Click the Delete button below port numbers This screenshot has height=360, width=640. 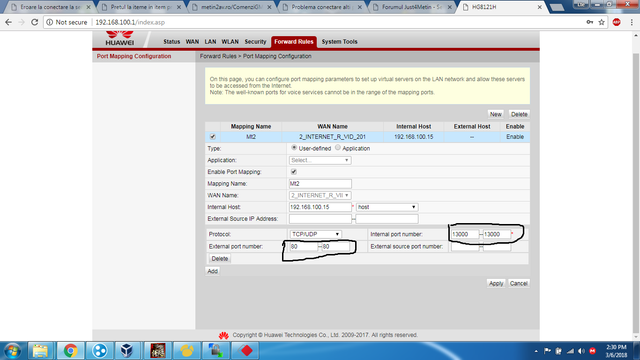point(220,259)
